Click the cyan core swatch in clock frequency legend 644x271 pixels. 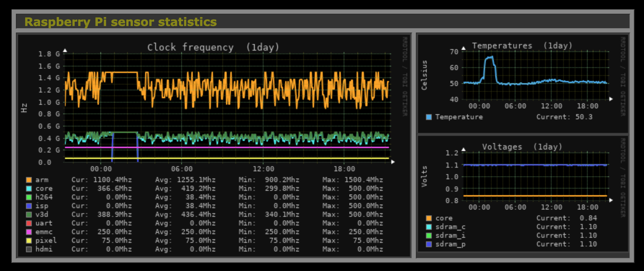coord(29,189)
